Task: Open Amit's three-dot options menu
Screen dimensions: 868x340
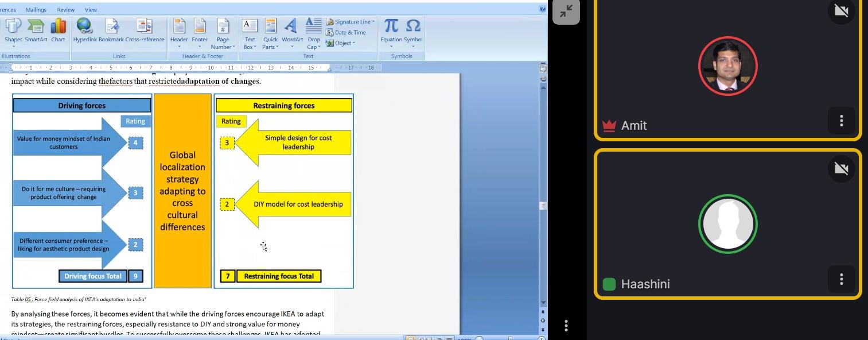Action: 841,121
